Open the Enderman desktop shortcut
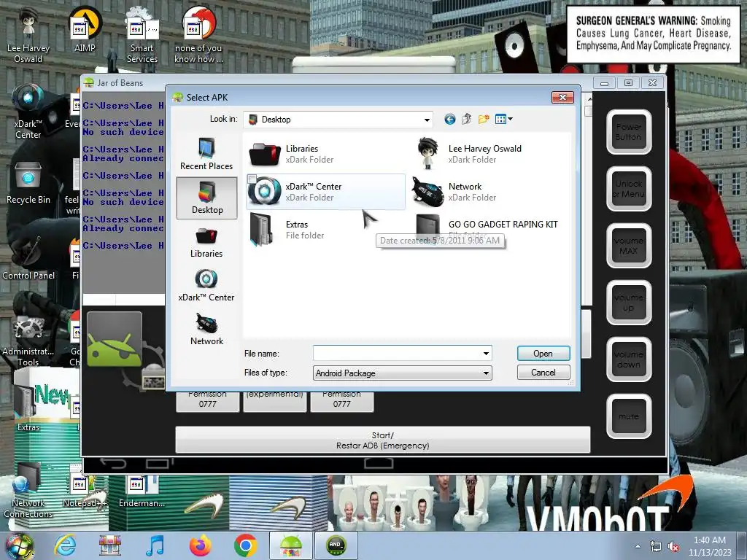The image size is (747, 560). point(141,491)
